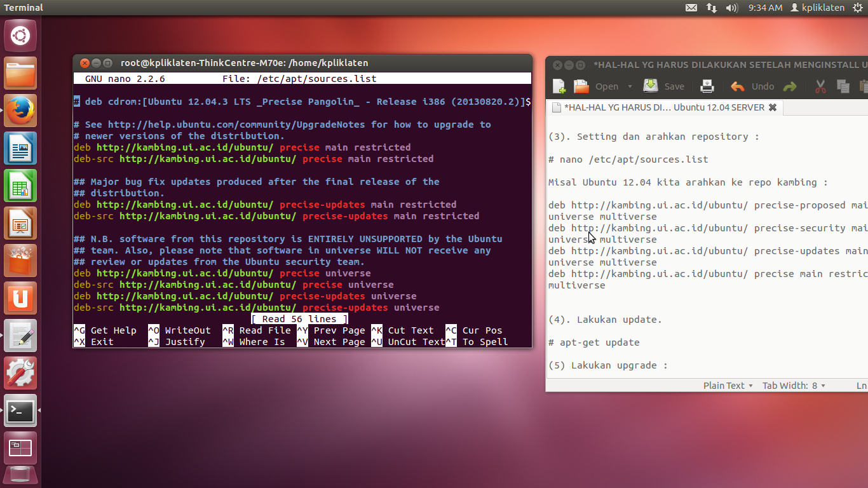Viewport: 868px width, 488px height.
Task: Click '^O WriteOut' shortcut in nano
Action: coord(179,330)
